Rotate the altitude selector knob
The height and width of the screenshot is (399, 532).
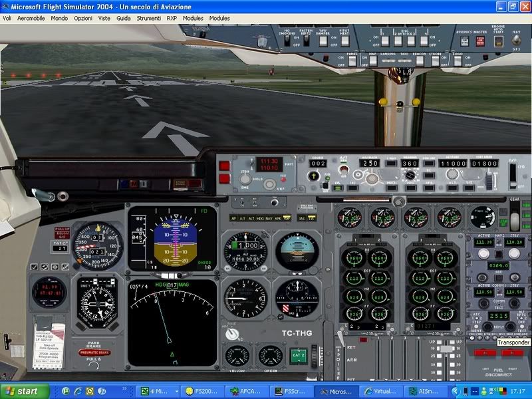tap(452, 174)
